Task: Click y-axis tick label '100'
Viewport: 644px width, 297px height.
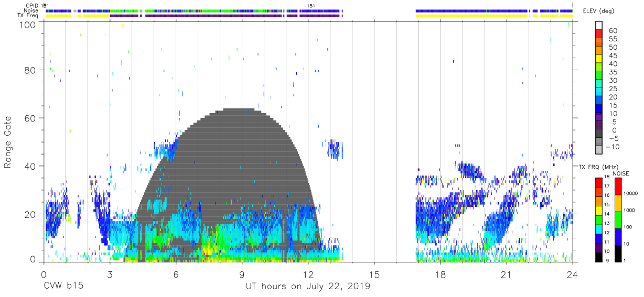Action: [x=29, y=25]
